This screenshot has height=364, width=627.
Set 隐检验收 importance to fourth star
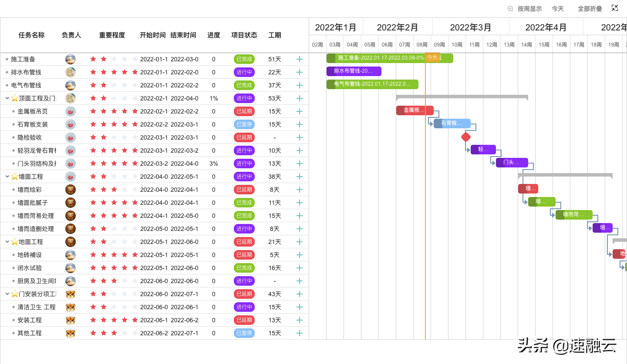[x=125, y=137]
